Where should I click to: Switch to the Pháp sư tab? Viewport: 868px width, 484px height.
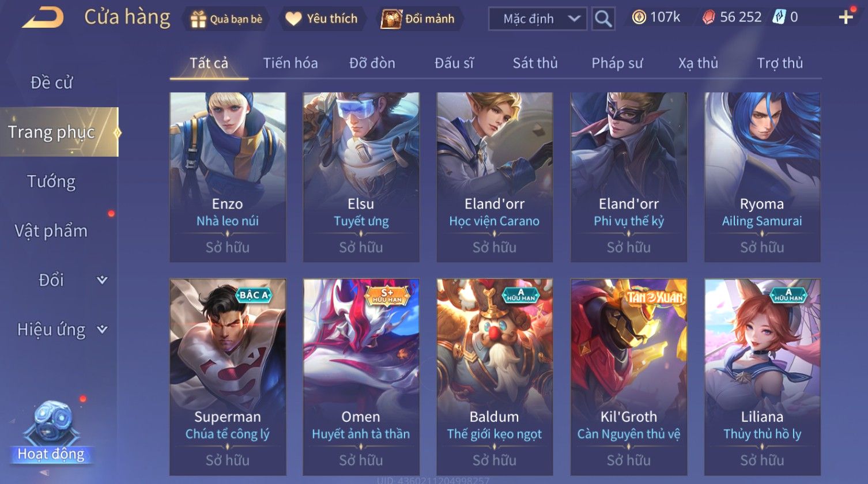[617, 63]
